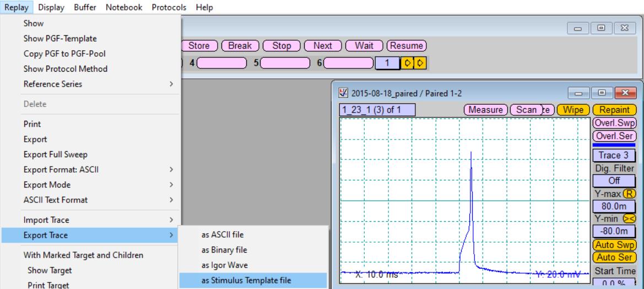
Task: Click protocol slot 4 button
Action: tap(222, 63)
